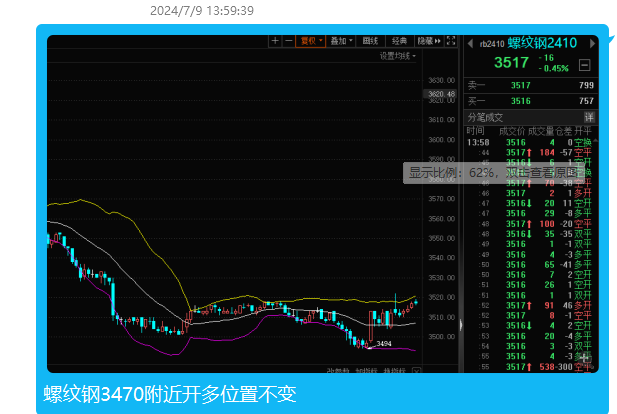Select the 13:58 trade row
Image resolution: width=617 pixels, height=414 pixels.
[x=529, y=142]
